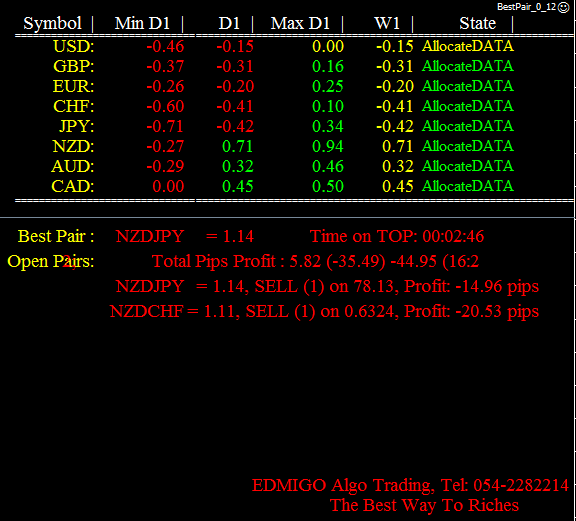
Task: Click the EUR Min D1 value -0.26
Action: click(x=165, y=86)
